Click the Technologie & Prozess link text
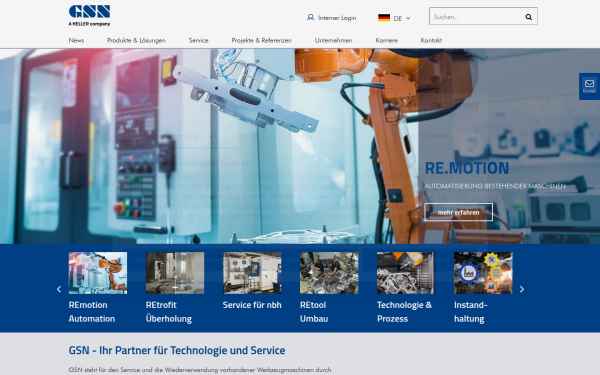Image resolution: width=600 pixels, height=375 pixels. [404, 312]
